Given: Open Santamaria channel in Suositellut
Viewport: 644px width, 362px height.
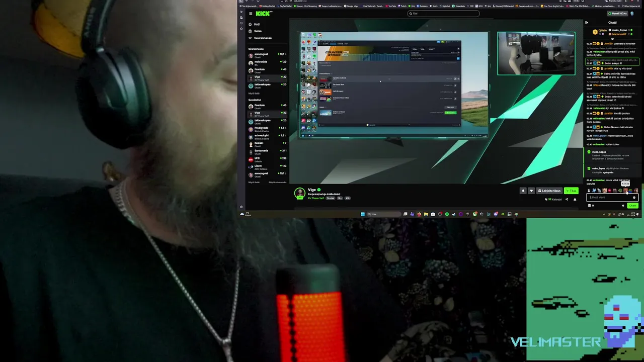Looking at the screenshot, I should (267, 151).
